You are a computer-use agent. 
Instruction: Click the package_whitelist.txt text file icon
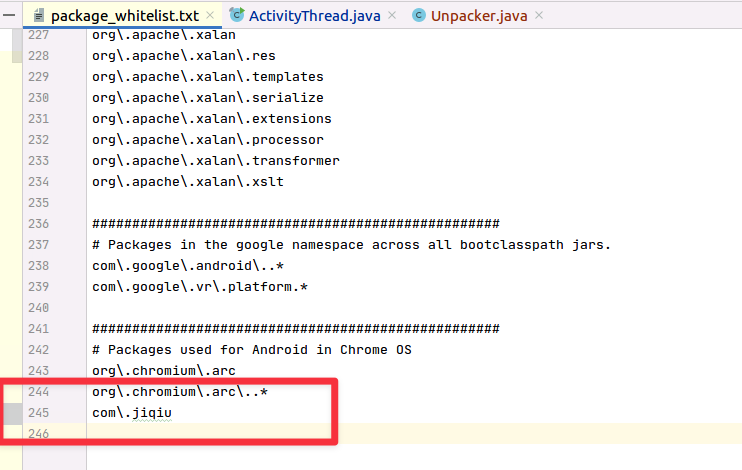[x=37, y=15]
